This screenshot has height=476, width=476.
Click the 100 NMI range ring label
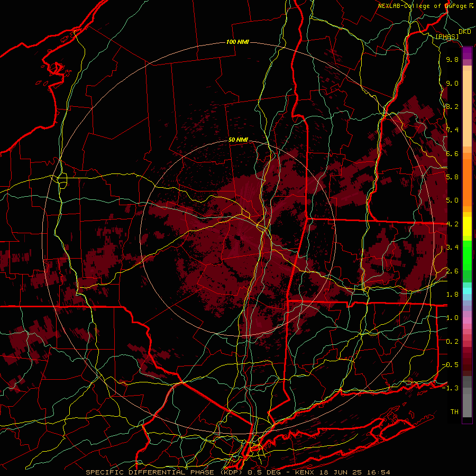click(237, 42)
